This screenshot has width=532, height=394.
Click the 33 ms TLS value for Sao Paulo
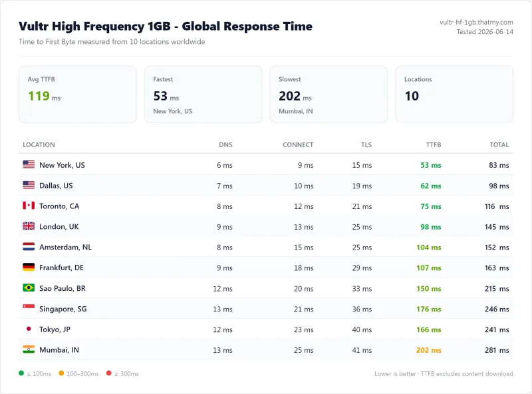click(x=362, y=289)
